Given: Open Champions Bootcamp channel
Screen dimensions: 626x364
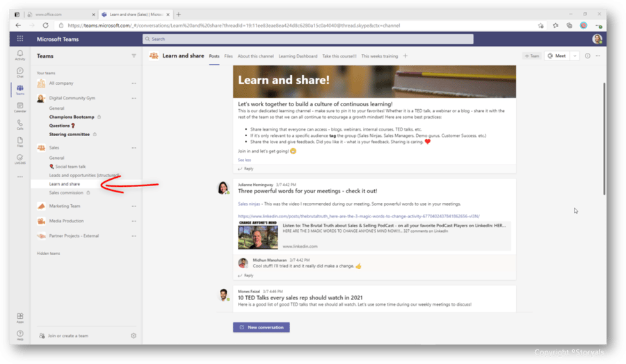Looking at the screenshot, I should (x=72, y=117).
